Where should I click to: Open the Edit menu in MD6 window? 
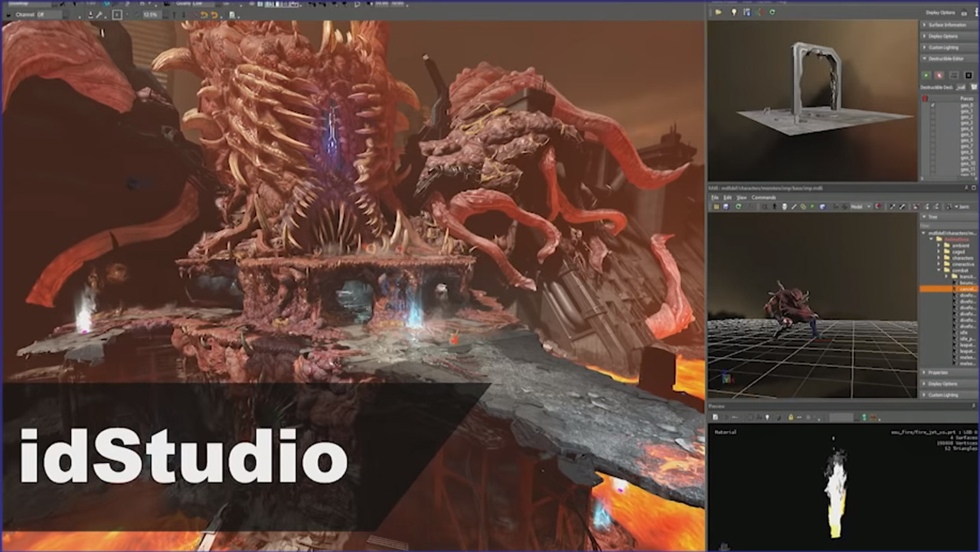tap(727, 198)
